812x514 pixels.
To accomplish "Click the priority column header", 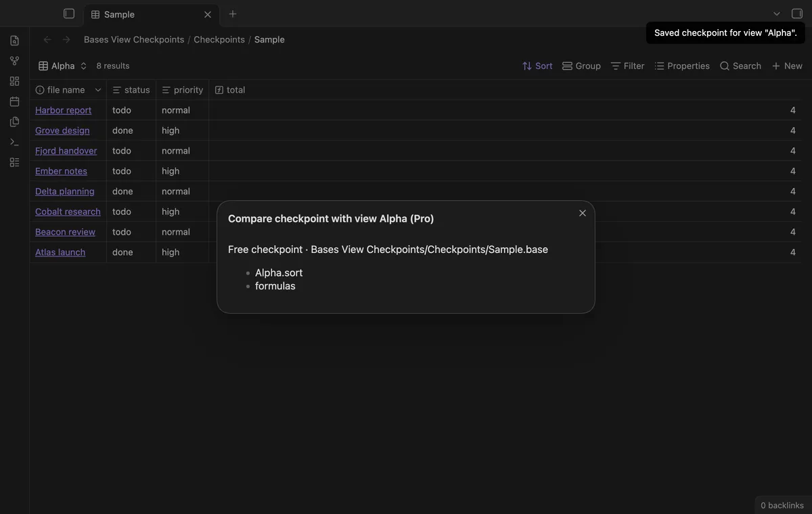I will click(183, 90).
